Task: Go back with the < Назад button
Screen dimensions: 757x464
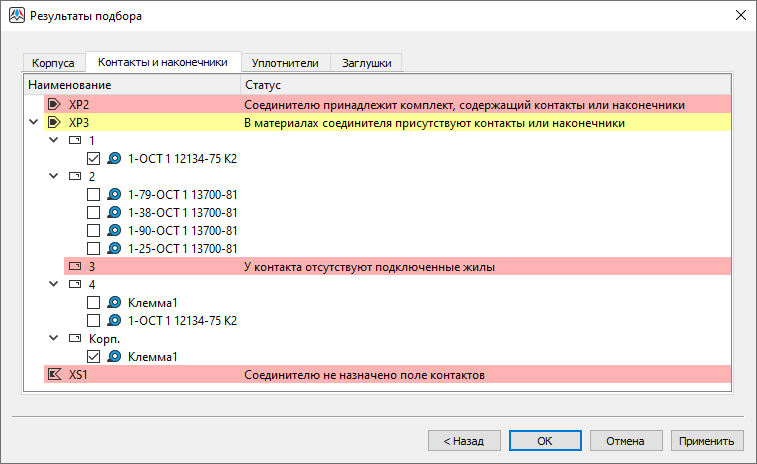Action: (x=463, y=440)
